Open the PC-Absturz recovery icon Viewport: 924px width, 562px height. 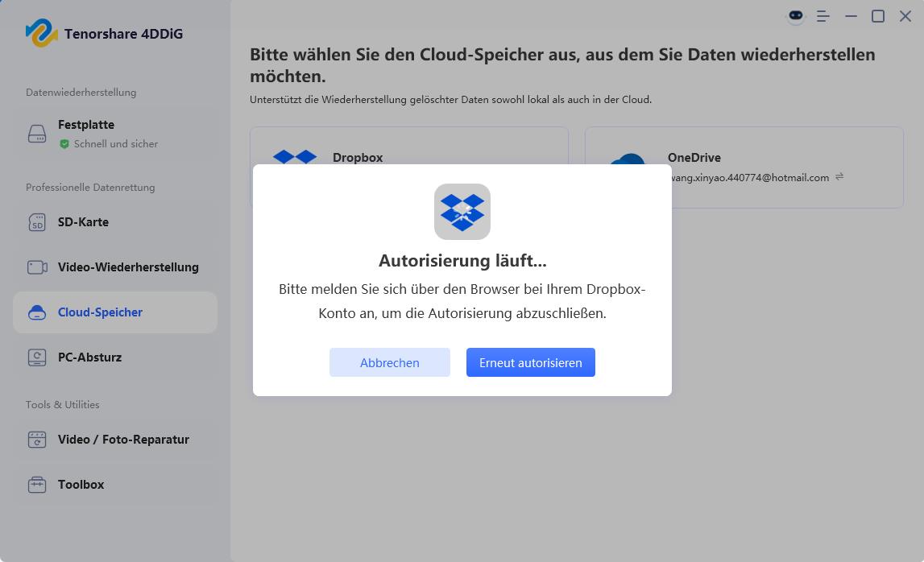point(37,357)
